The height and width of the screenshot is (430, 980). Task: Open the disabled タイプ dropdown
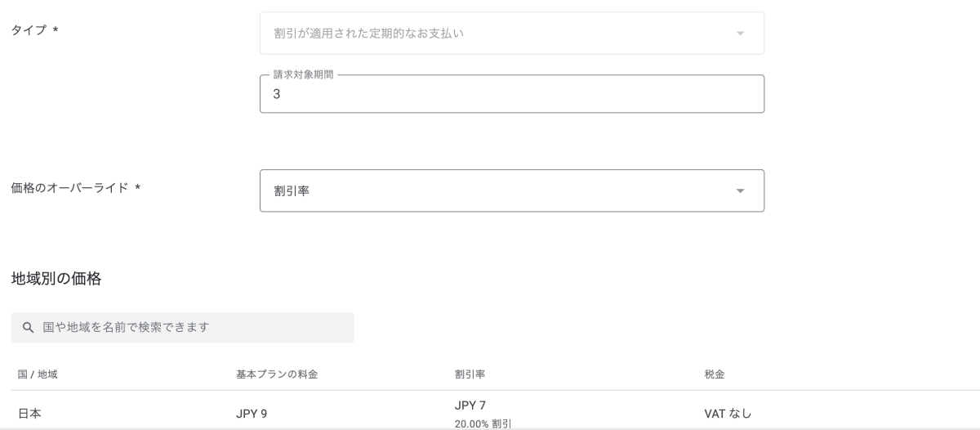[x=512, y=34]
